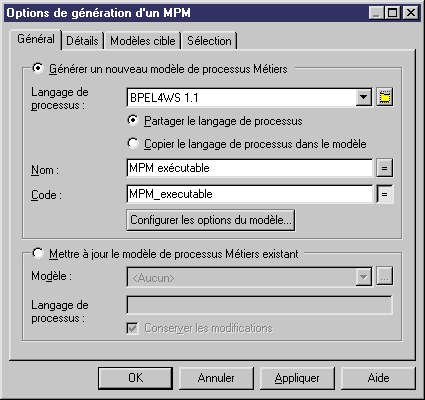Click into the Nom text field
The image size is (425, 400).
click(250, 168)
